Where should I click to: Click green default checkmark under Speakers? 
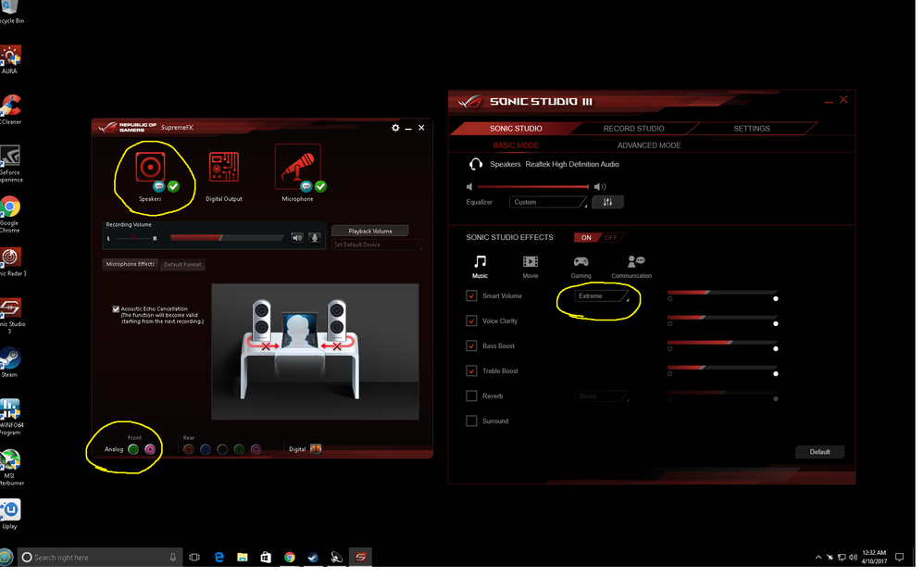[x=173, y=187]
